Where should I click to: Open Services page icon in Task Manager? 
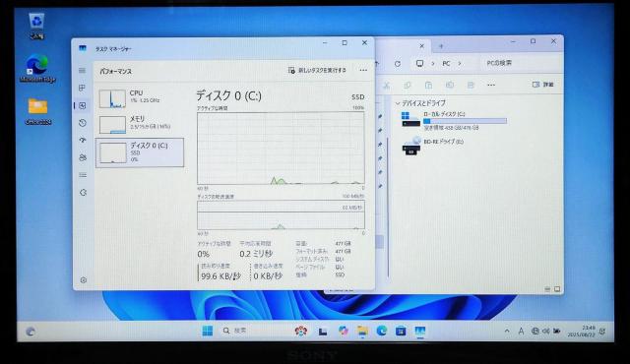pyautogui.click(x=83, y=192)
